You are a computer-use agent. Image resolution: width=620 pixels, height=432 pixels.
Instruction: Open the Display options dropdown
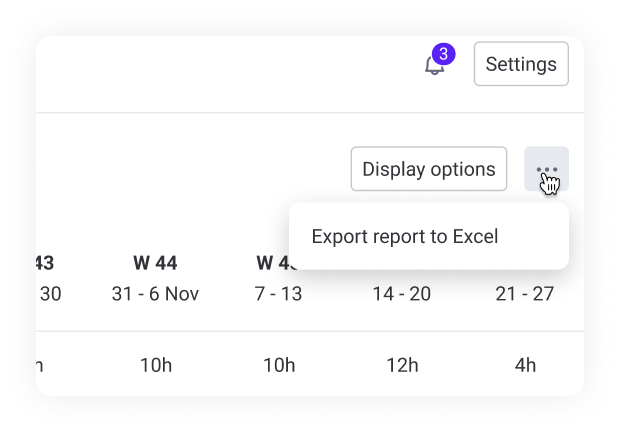tap(428, 169)
